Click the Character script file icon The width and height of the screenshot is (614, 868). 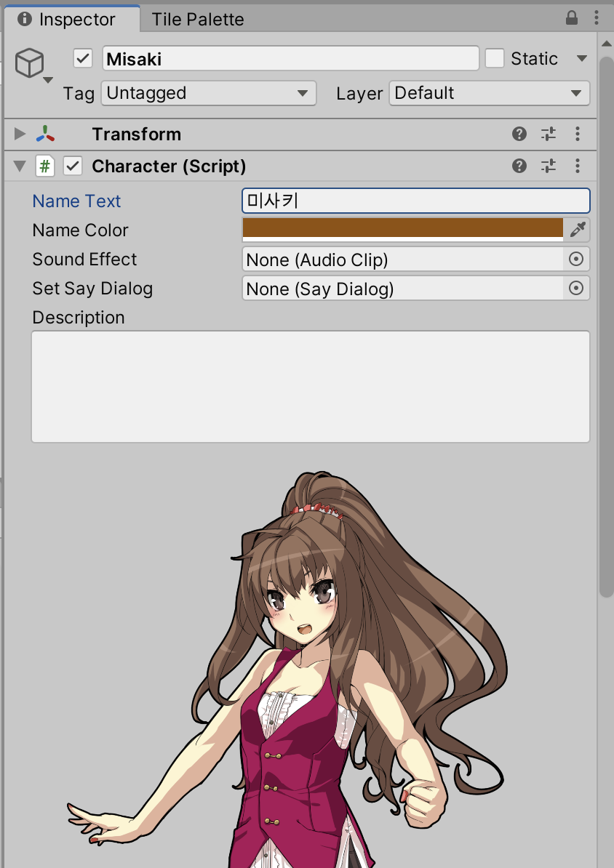(x=45, y=166)
